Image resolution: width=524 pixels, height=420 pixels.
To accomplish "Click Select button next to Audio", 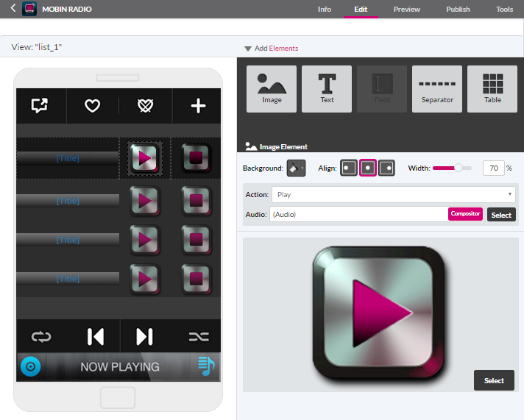I will (501, 215).
